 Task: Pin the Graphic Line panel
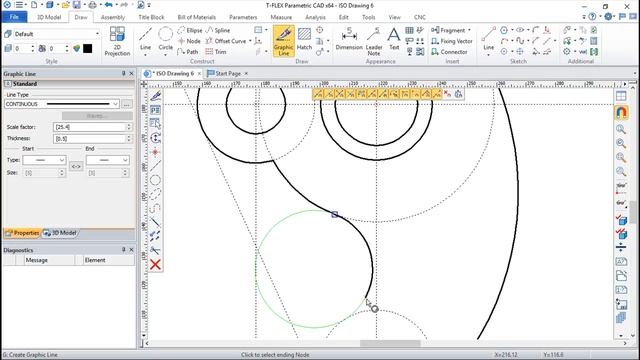[124, 73]
